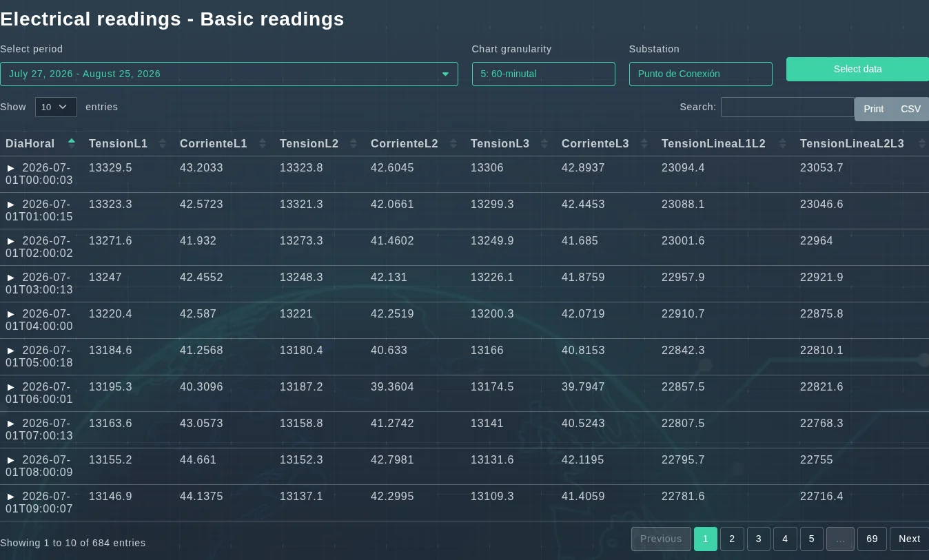Expand the 2026-07-01T08:00:09 row

tap(11, 460)
